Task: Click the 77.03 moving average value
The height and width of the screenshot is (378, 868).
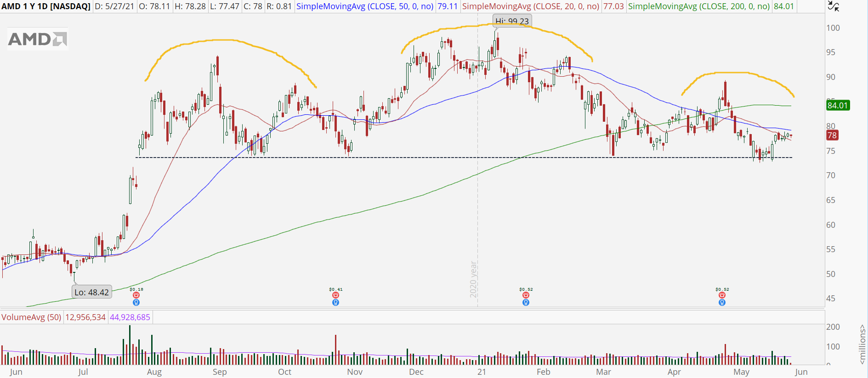Action: pos(613,6)
